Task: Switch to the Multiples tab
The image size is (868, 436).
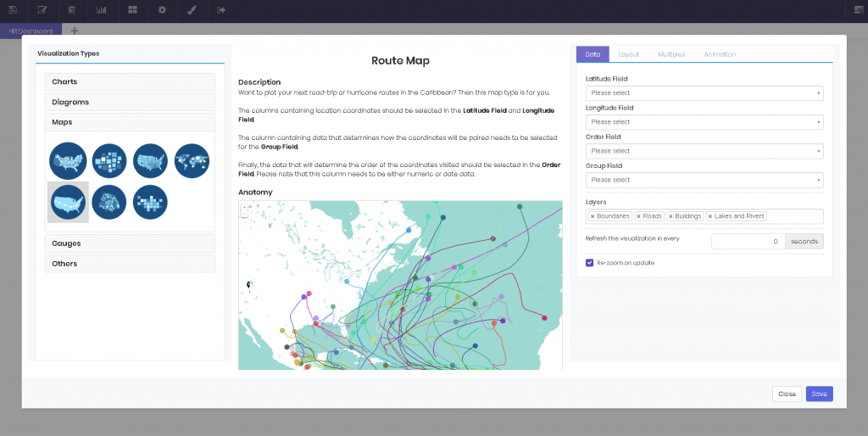Action: [671, 54]
